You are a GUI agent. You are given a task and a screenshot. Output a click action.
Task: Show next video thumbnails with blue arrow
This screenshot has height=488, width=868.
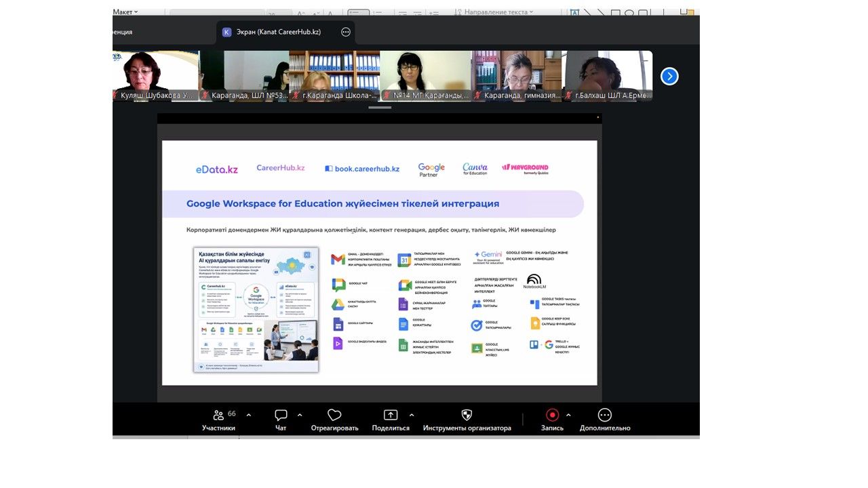tap(669, 77)
